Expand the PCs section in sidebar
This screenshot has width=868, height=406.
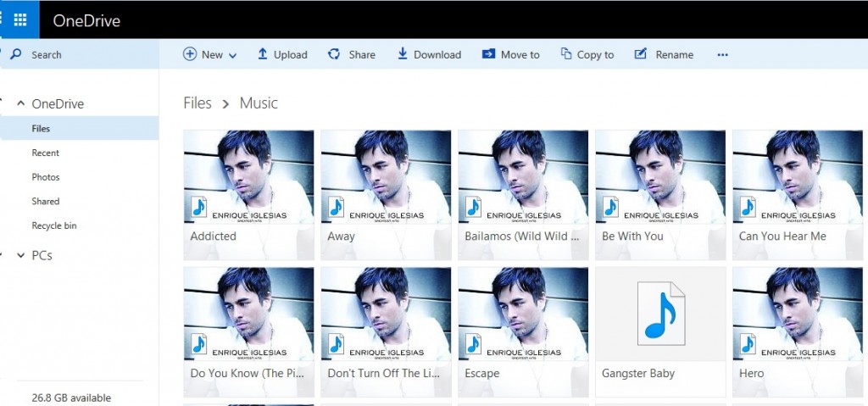(21, 255)
